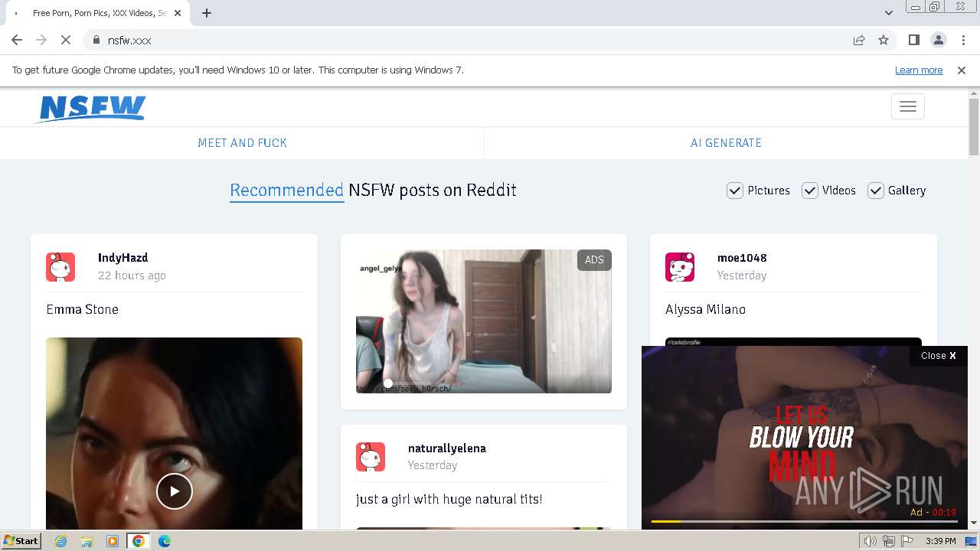Stop loading the page
Image resolution: width=980 pixels, height=551 pixels.
(65, 40)
